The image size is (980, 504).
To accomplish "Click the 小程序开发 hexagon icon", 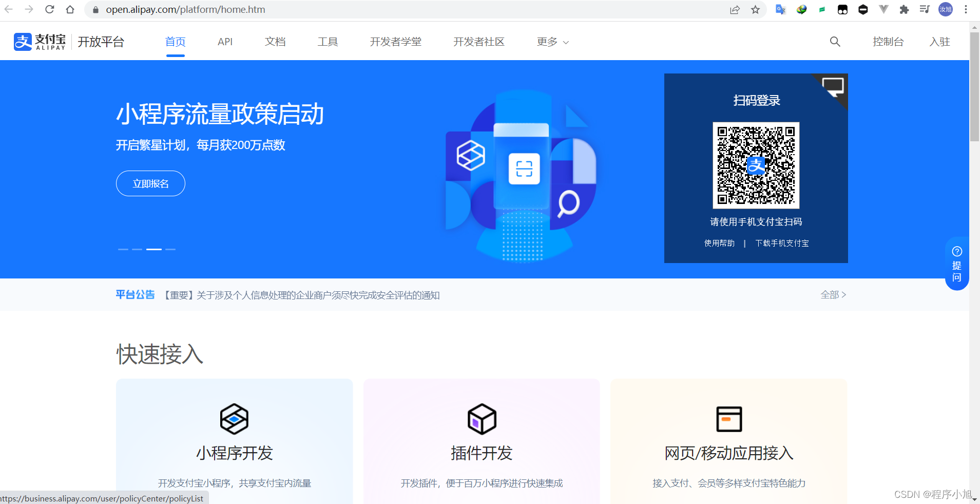I will tap(234, 419).
